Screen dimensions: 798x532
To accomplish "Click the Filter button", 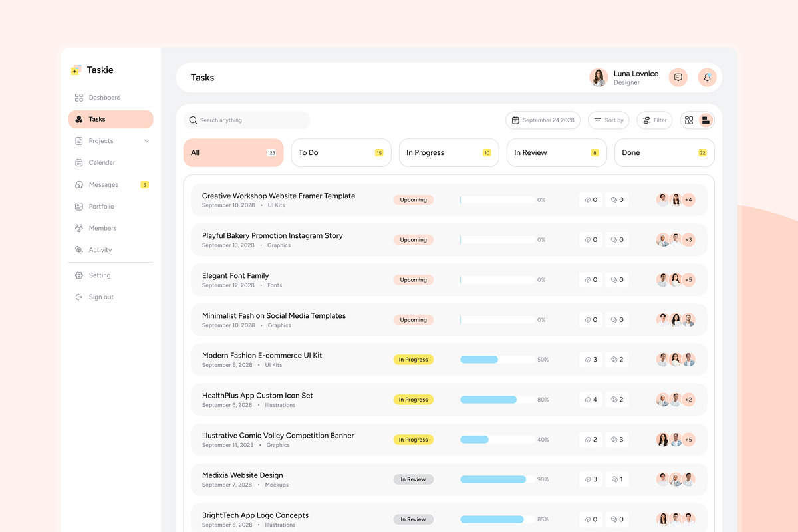I will 654,120.
